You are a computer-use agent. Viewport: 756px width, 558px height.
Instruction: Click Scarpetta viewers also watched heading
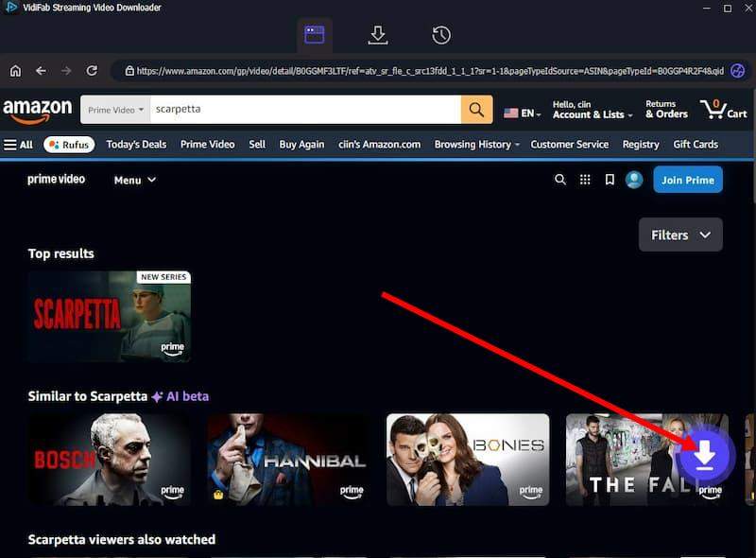(122, 539)
